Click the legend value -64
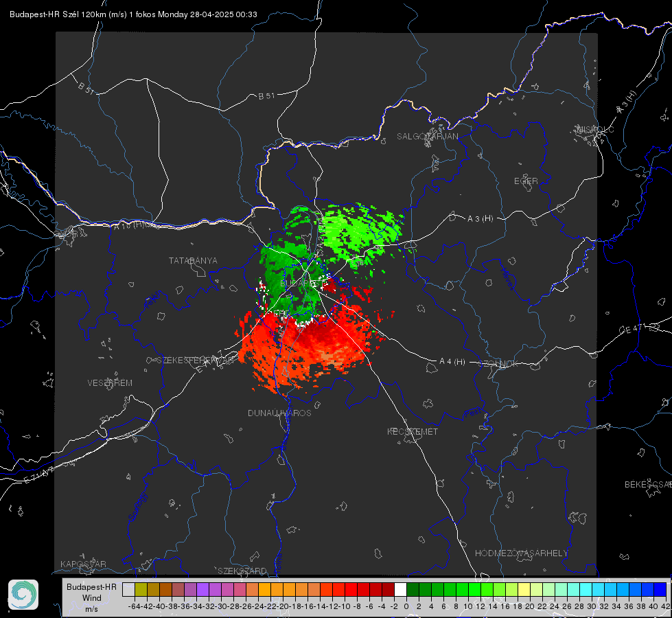The height and width of the screenshot is (618, 672). [135, 606]
